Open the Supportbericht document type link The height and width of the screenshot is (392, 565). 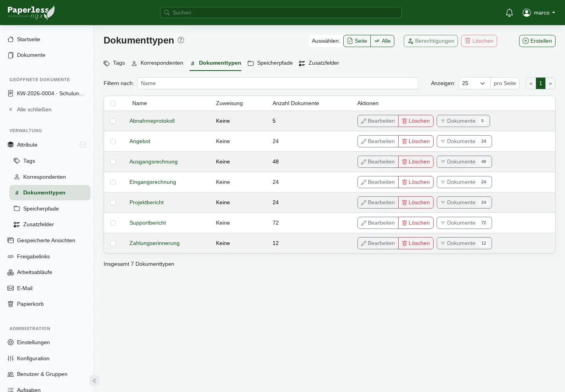tap(148, 223)
